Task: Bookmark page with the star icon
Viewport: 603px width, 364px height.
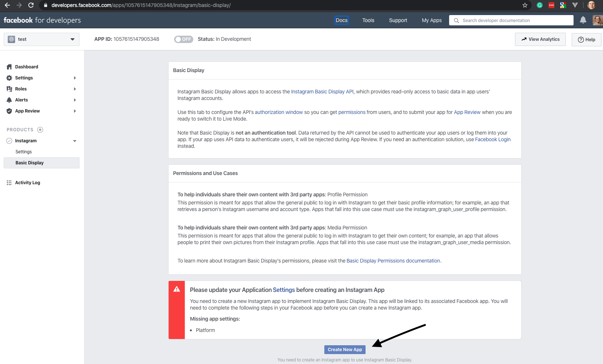Action: click(525, 5)
